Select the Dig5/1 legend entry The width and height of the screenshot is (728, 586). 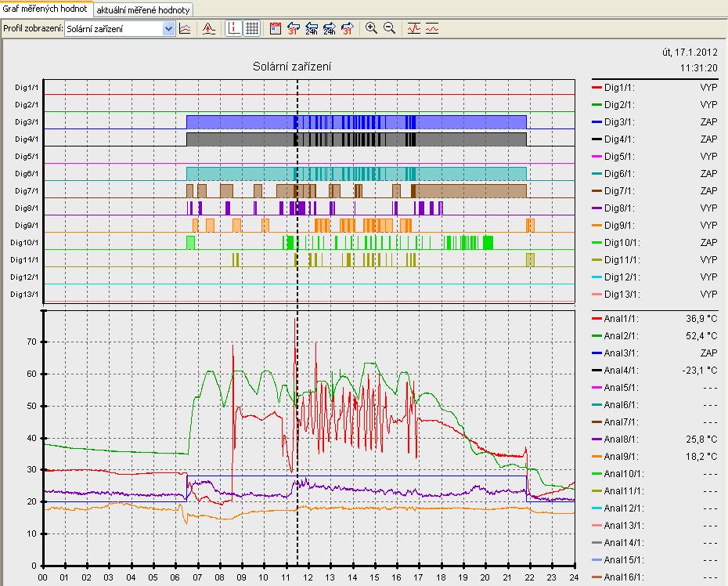654,156
